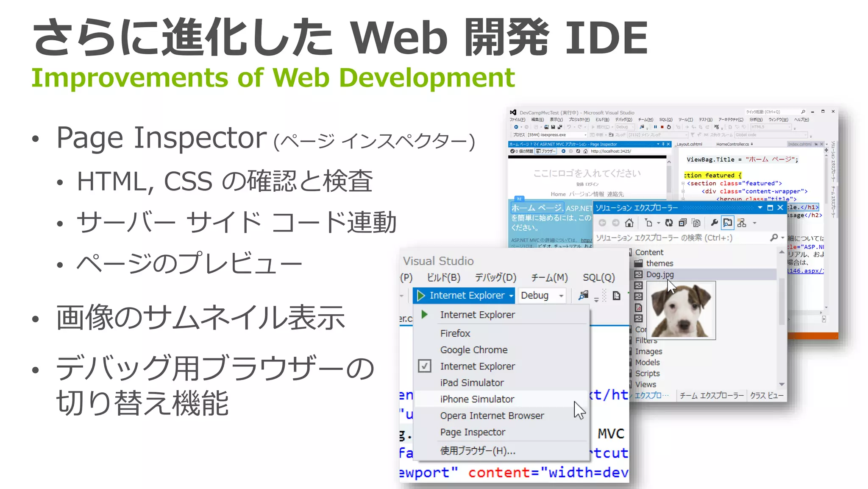The width and height of the screenshot is (868, 489).
Task: Click themes folder icon in Content
Action: [638, 263]
